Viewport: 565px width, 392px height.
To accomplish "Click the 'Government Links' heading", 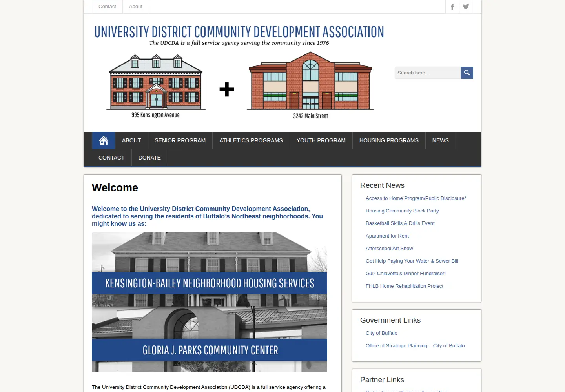I will pyautogui.click(x=390, y=320).
